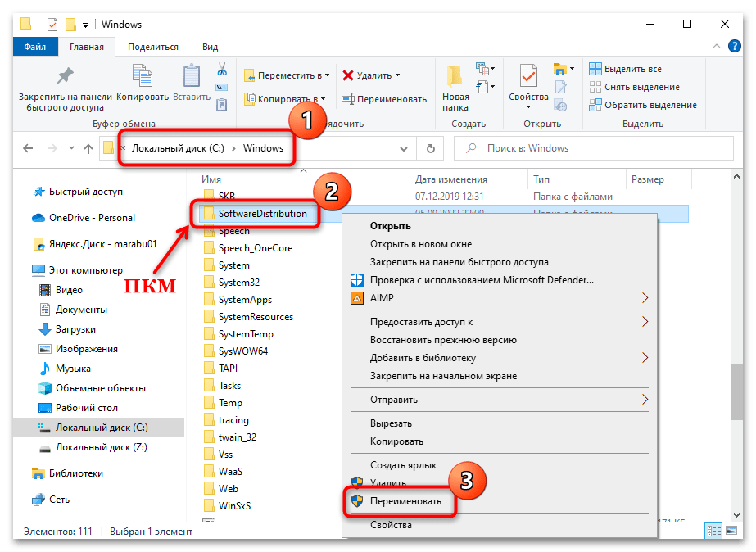
Task: Click the Refresh button next to address bar
Action: [x=431, y=148]
